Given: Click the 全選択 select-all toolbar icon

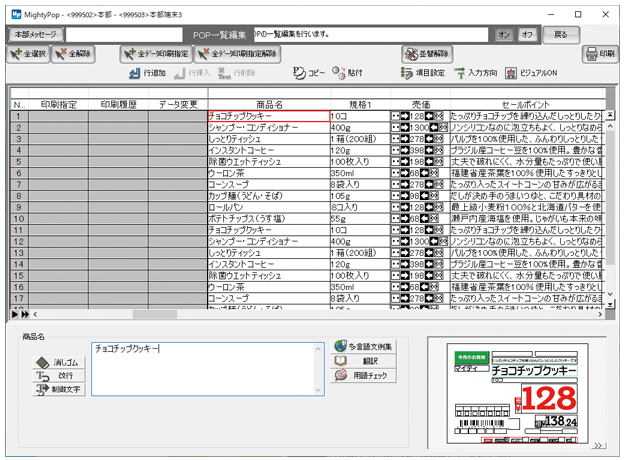Looking at the screenshot, I should click(31, 53).
